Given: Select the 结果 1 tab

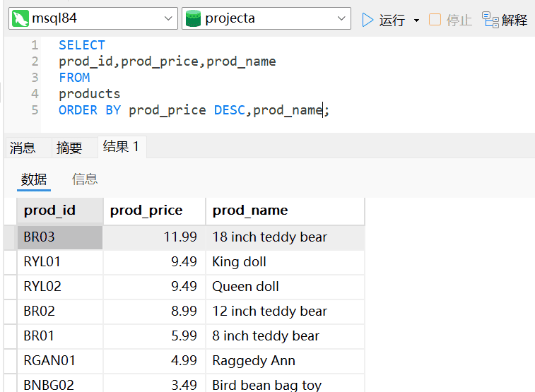Looking at the screenshot, I should (121, 147).
